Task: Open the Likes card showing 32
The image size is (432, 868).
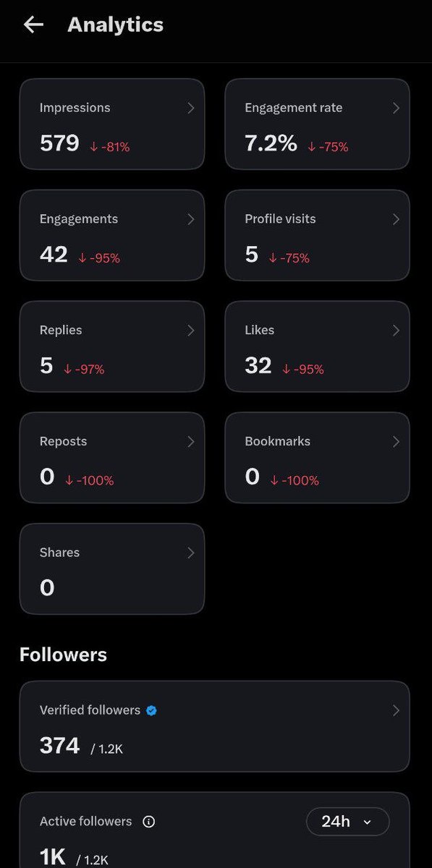Action: pos(317,346)
